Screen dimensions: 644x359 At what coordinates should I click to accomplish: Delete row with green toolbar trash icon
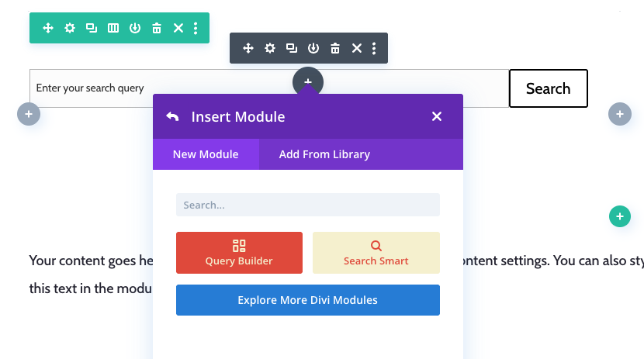(157, 28)
